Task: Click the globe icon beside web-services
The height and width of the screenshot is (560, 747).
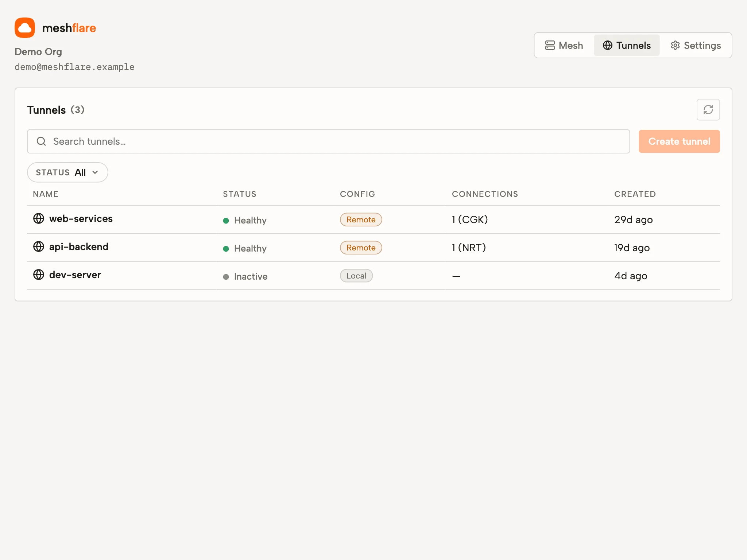Action: (x=39, y=218)
